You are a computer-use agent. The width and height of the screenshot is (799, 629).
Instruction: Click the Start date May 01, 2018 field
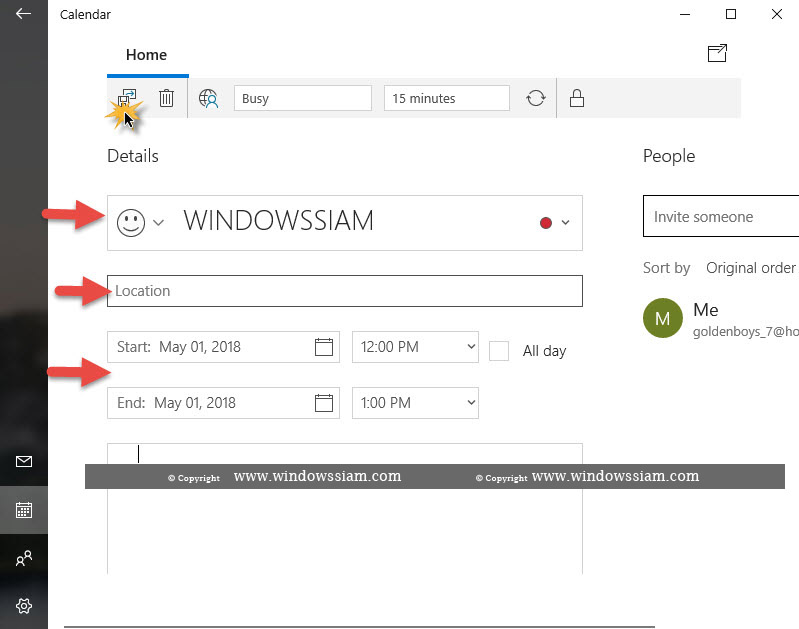(223, 347)
